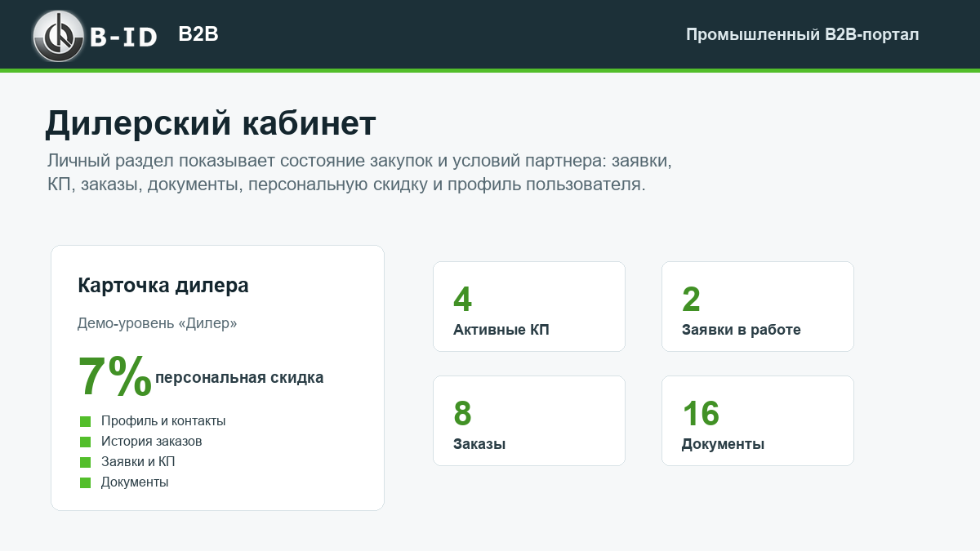The width and height of the screenshot is (980, 551).
Task: Click the number 2 in Заявки в работе
Action: (692, 300)
